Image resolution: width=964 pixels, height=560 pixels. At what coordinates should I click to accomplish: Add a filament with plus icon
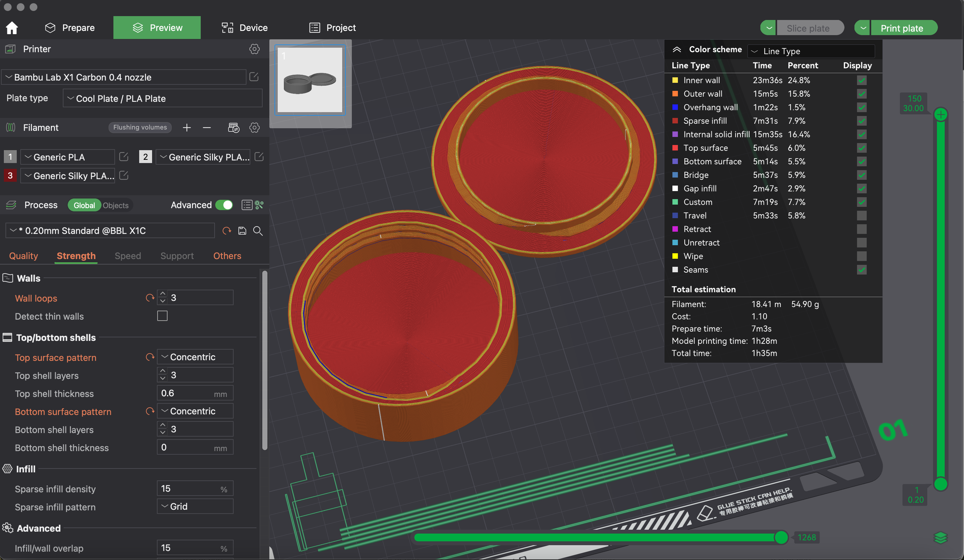[x=187, y=127]
